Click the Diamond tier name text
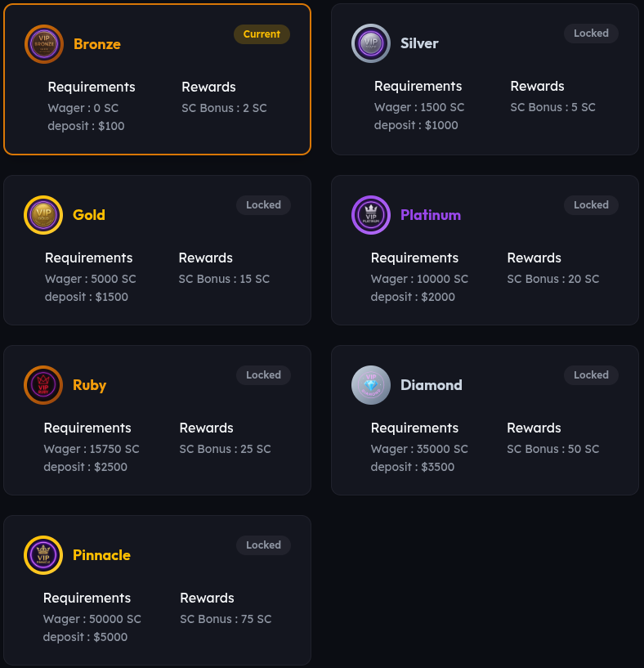The width and height of the screenshot is (644, 668). 432,385
